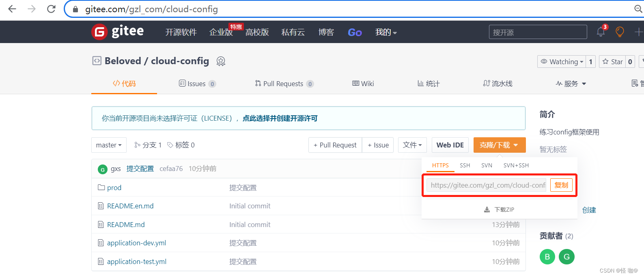Click the Star button
Screen dimensions: 644x277
point(612,62)
